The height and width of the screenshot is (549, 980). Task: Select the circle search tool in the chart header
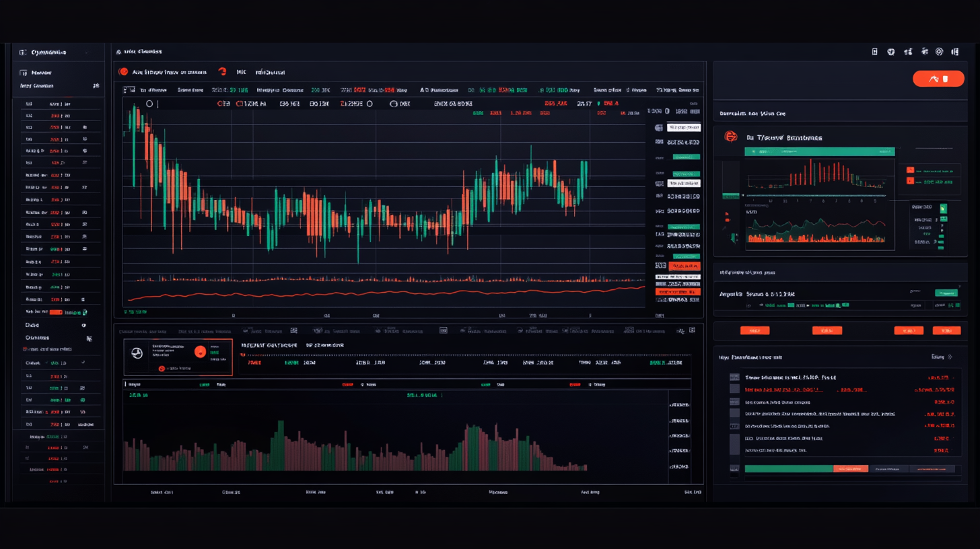(x=149, y=103)
